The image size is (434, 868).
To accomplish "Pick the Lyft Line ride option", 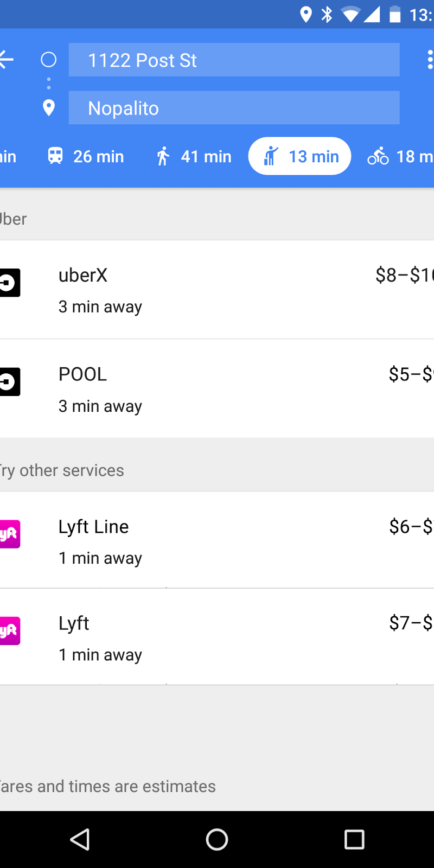I will pos(217,541).
